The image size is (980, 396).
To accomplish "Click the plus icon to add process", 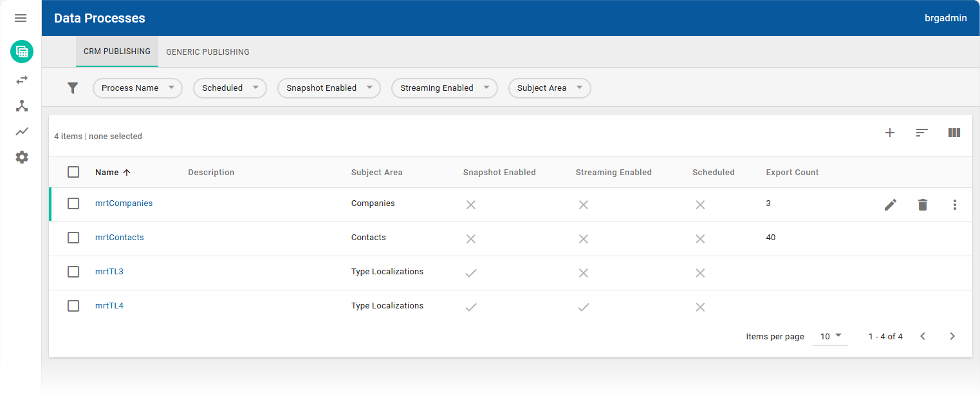I will [x=890, y=133].
